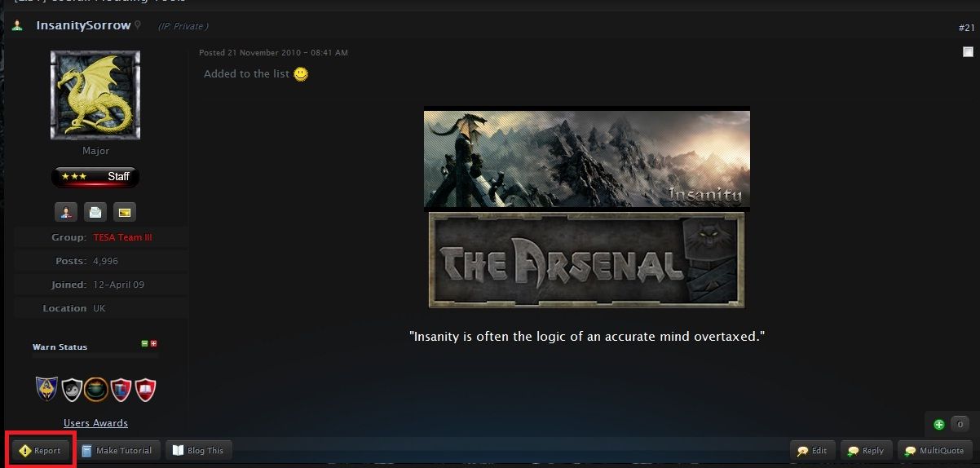Click the Warn Status label
Screen dimensions: 980x468
tap(60, 347)
